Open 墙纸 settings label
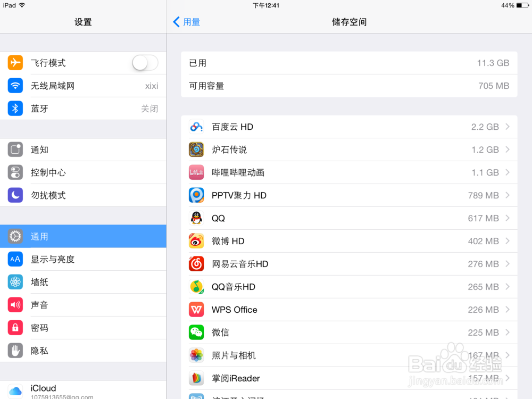Screen dimensions: 532x399 pyautogui.click(x=39, y=282)
